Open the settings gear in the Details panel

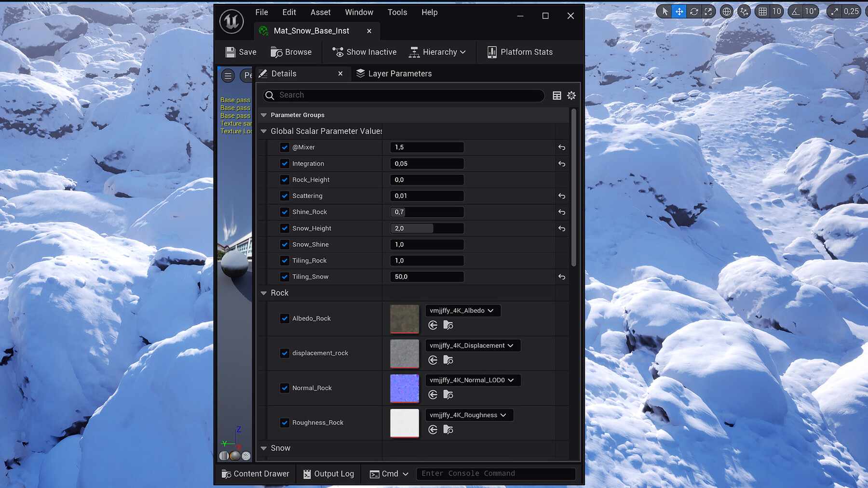click(571, 95)
